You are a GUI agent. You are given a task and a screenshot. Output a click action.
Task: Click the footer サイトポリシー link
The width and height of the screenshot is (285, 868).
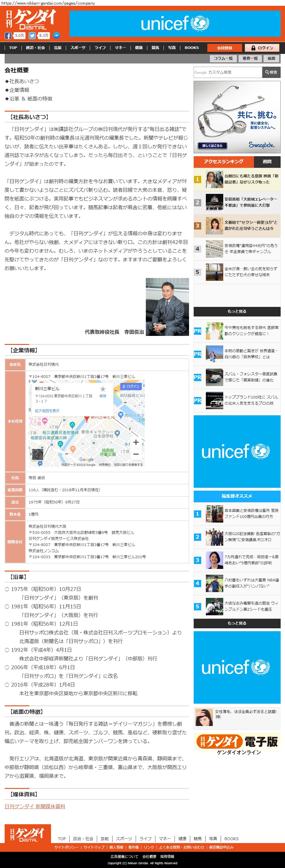[x=66, y=847]
